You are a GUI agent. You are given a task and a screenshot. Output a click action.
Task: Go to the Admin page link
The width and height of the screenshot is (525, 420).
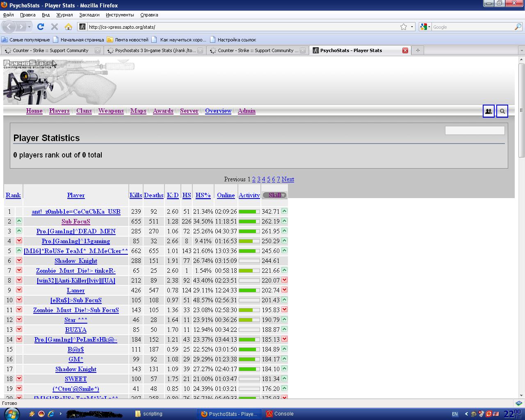[x=247, y=111]
